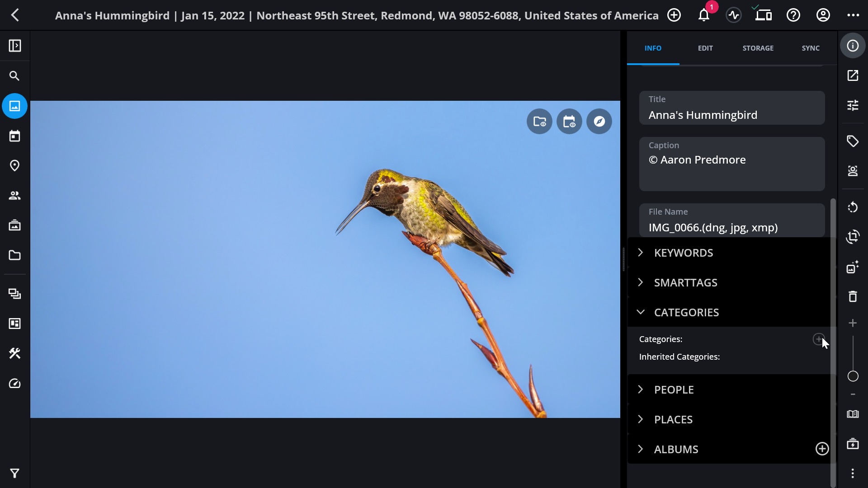Open notifications bell with badge
Image resolution: width=868 pixels, height=488 pixels.
pos(704,15)
